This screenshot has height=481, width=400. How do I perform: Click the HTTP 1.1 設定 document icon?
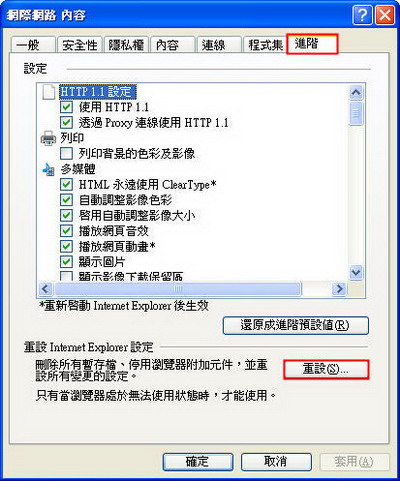pyautogui.click(x=49, y=92)
